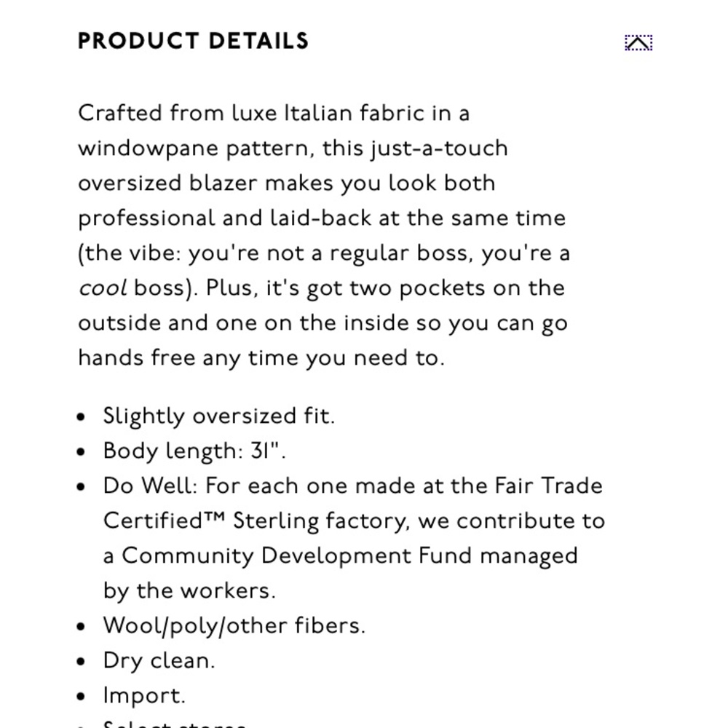Viewport: 728px width, 728px height.
Task: Click the "Dry clean." bullet item
Action: [159, 661]
